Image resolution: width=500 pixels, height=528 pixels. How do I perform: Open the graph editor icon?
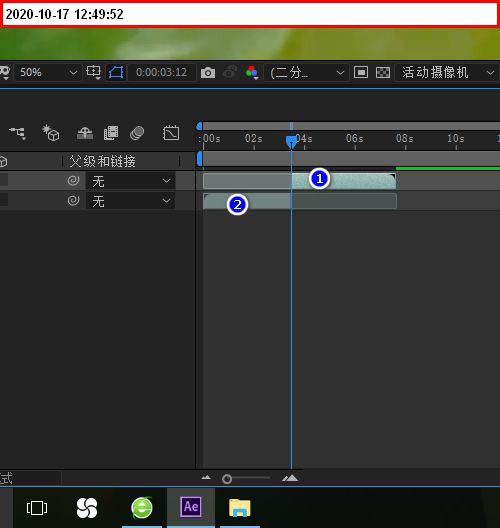171,133
